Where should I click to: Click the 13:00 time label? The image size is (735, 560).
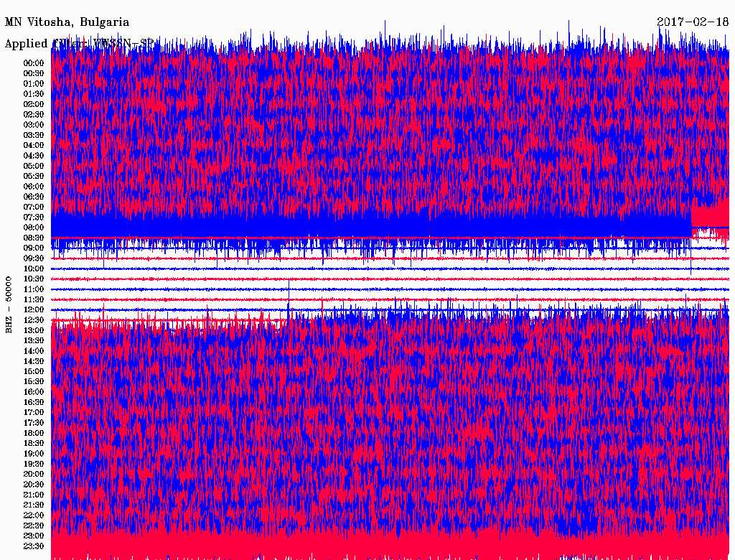(34, 330)
